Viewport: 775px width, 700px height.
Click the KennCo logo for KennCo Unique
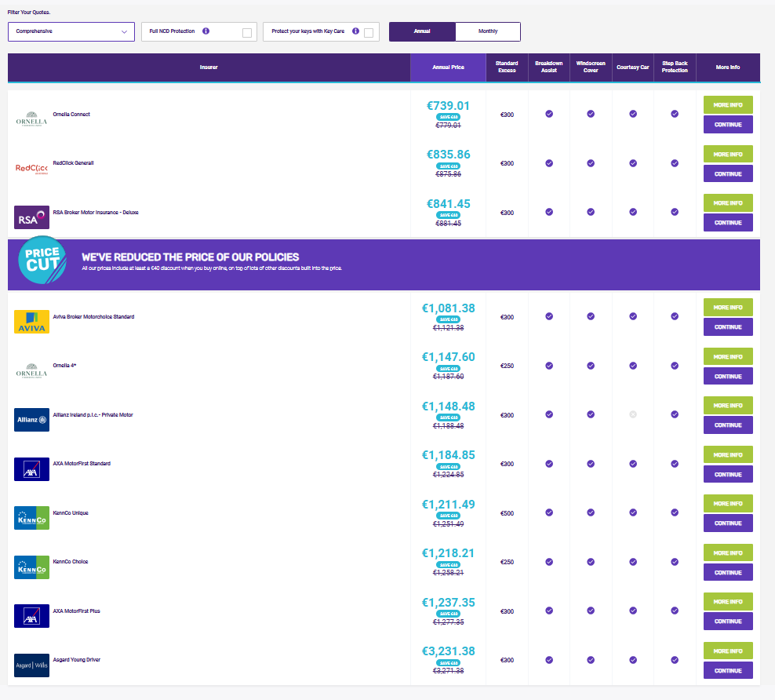(31, 518)
